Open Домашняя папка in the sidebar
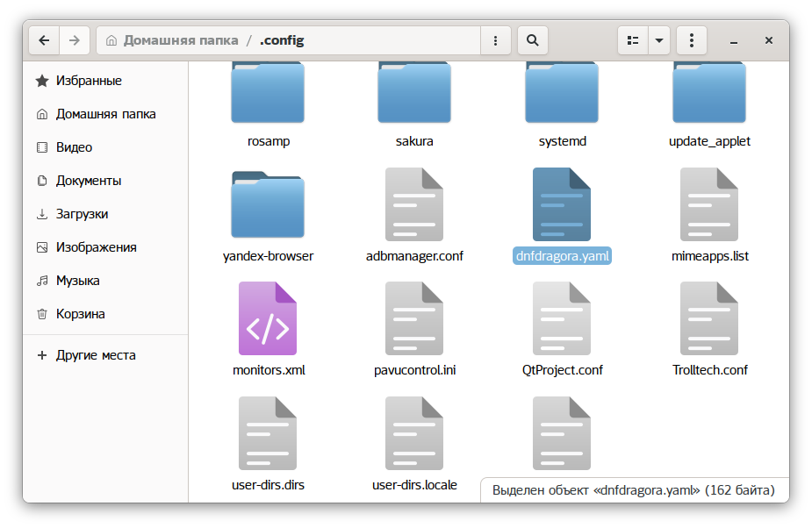This screenshot has height=528, width=812. 105,114
